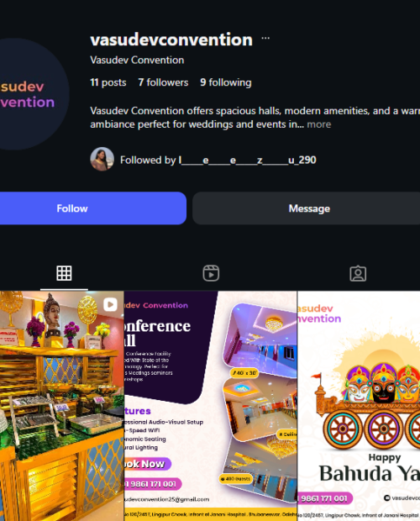Open the buffet counter reel thumbnail
The height and width of the screenshot is (521, 420).
click(x=62, y=406)
